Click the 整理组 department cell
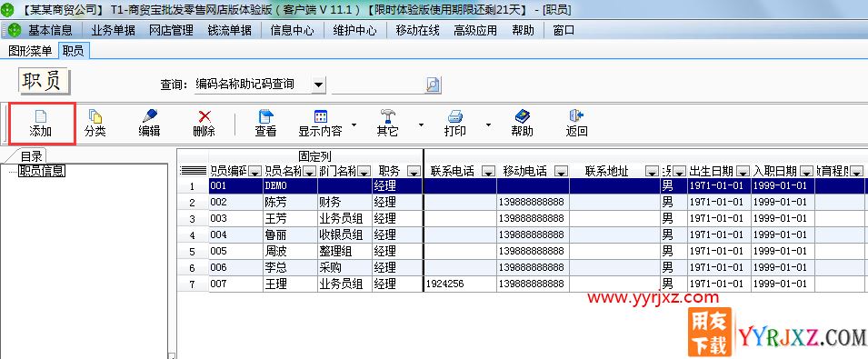This screenshot has width=868, height=359. pyautogui.click(x=344, y=252)
